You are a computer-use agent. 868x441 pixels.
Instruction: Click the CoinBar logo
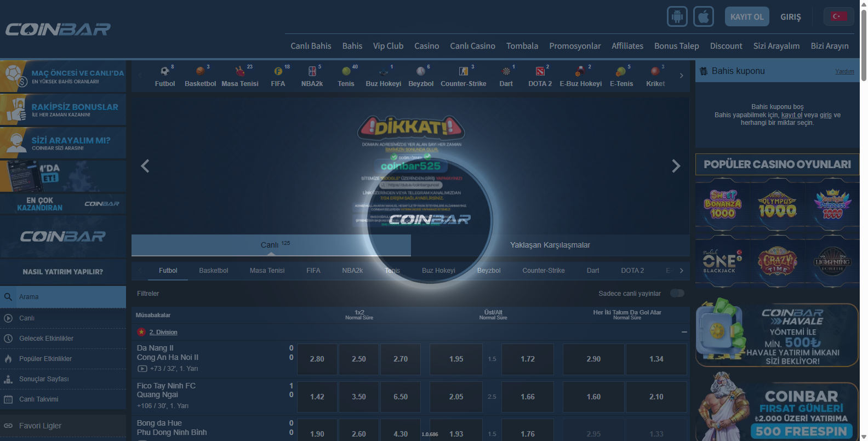pyautogui.click(x=58, y=29)
